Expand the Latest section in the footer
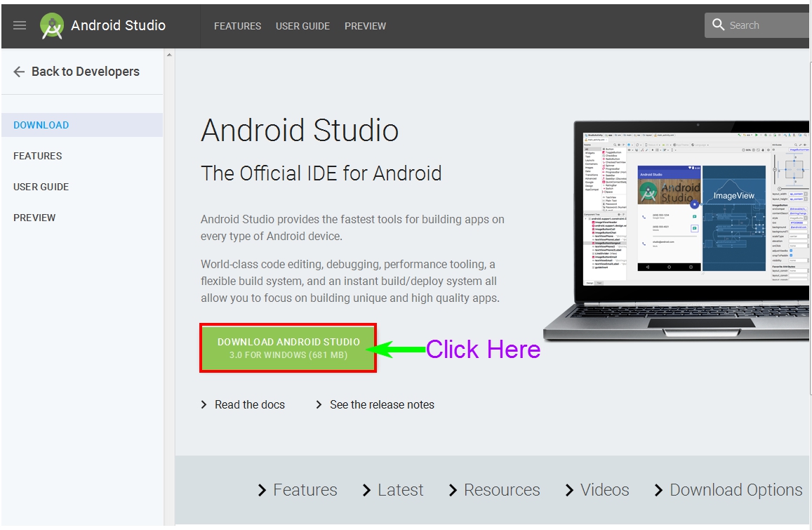This screenshot has height=530, width=812. 400,490
